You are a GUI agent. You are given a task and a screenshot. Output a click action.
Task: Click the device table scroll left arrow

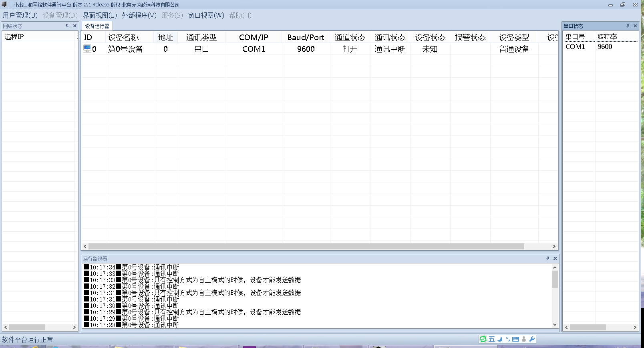(85, 246)
